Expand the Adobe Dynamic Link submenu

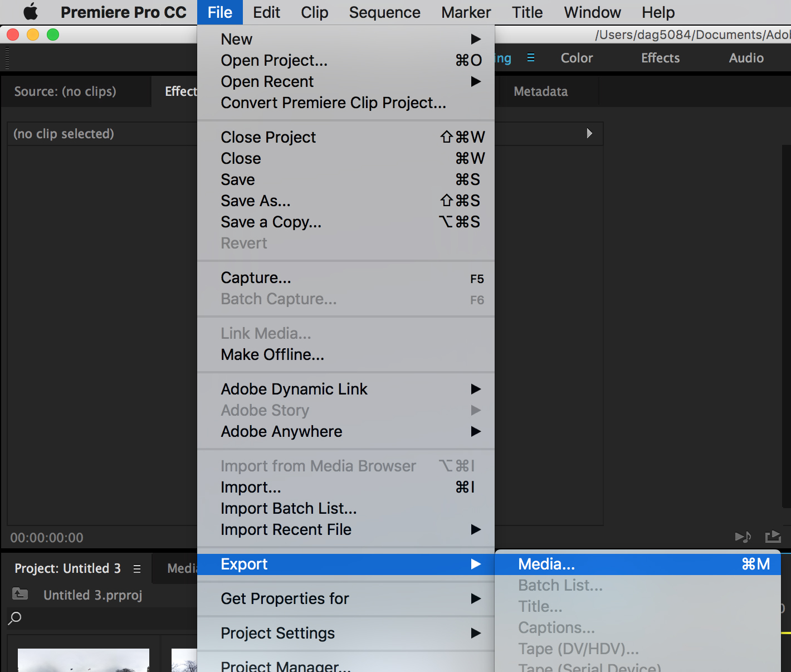[x=346, y=389]
